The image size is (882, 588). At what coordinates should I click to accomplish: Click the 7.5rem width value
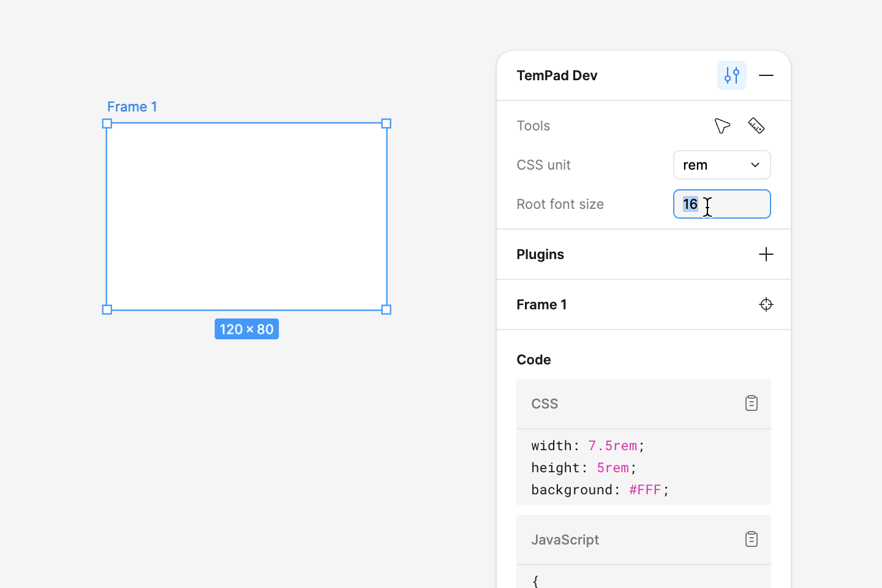tap(612, 445)
